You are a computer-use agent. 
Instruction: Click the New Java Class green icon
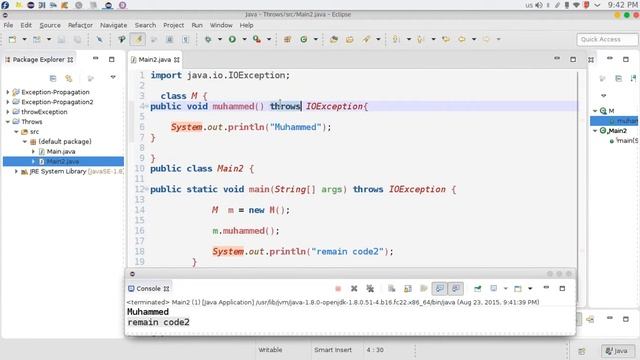[304, 40]
